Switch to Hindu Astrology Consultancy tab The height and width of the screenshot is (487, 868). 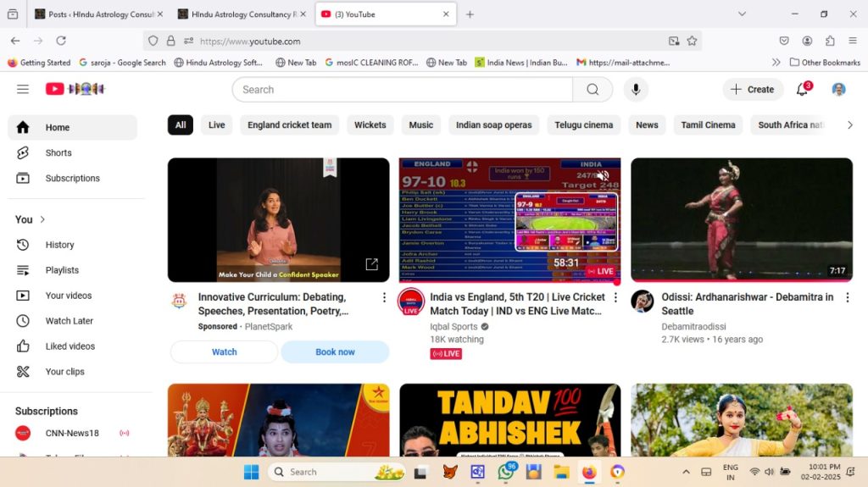(243, 14)
